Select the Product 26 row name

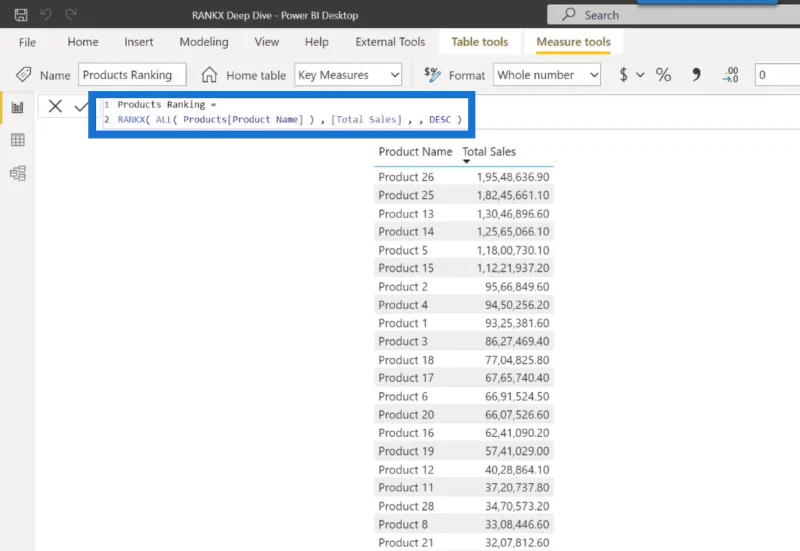[406, 177]
